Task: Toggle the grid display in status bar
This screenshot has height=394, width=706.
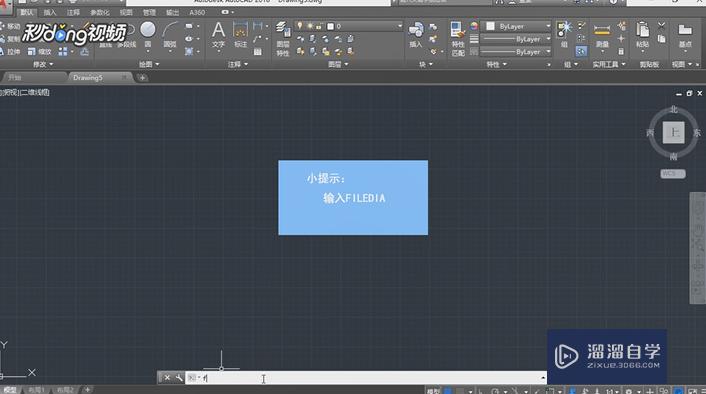Action: tap(448, 391)
